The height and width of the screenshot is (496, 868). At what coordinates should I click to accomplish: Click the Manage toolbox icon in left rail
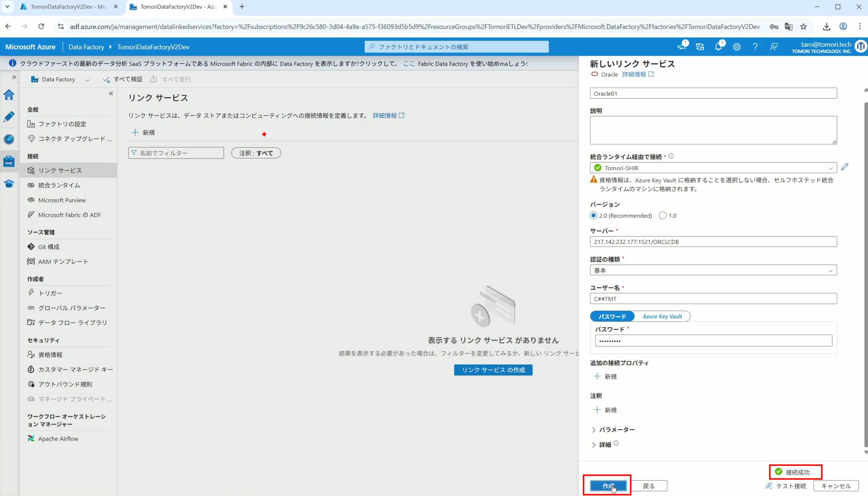9,161
